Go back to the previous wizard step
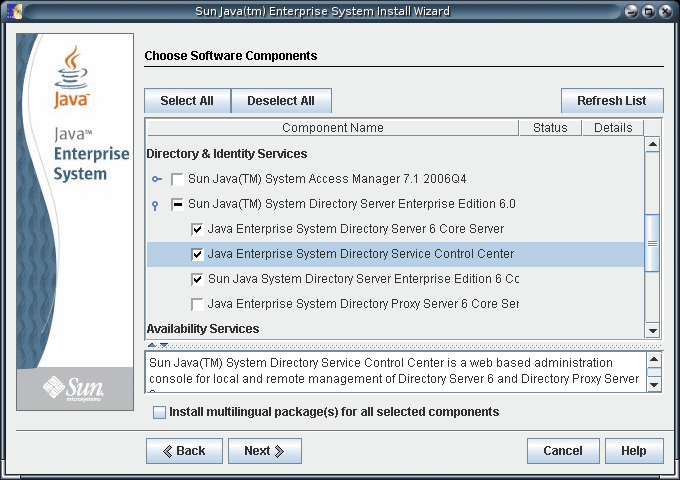 [x=184, y=451]
